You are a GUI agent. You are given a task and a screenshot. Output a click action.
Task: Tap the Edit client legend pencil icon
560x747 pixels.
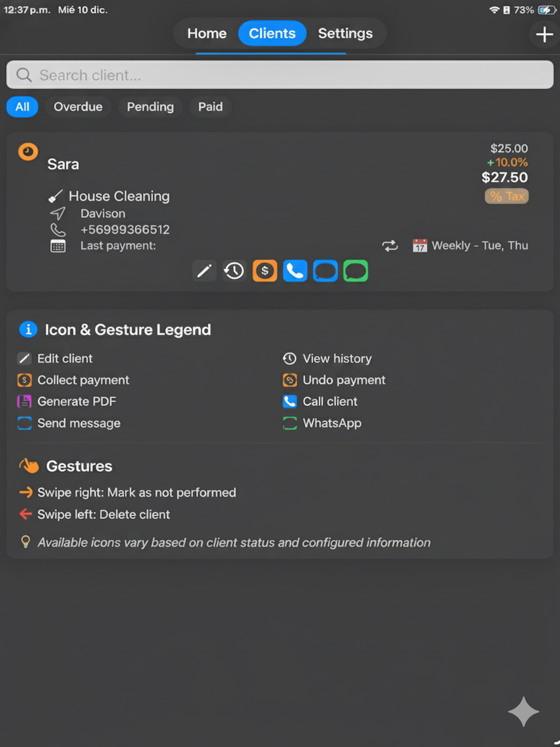click(x=24, y=358)
